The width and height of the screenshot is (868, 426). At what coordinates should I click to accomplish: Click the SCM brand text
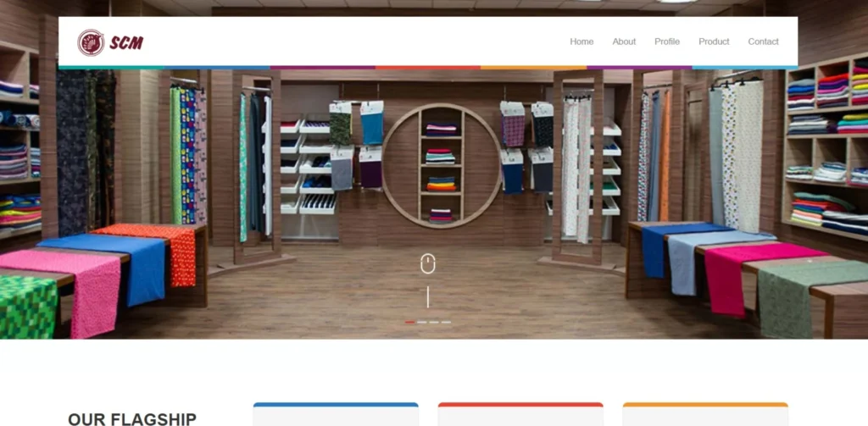[x=126, y=43]
